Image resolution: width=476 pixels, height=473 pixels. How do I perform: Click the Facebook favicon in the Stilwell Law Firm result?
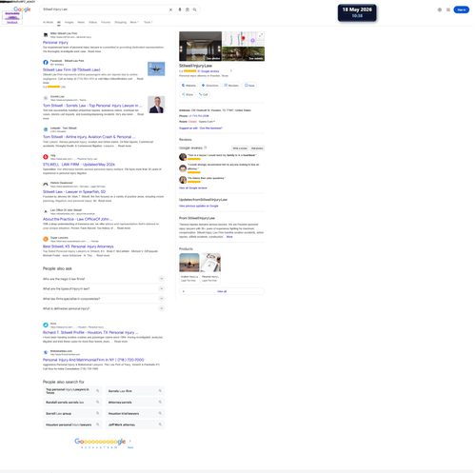pyautogui.click(x=46, y=63)
